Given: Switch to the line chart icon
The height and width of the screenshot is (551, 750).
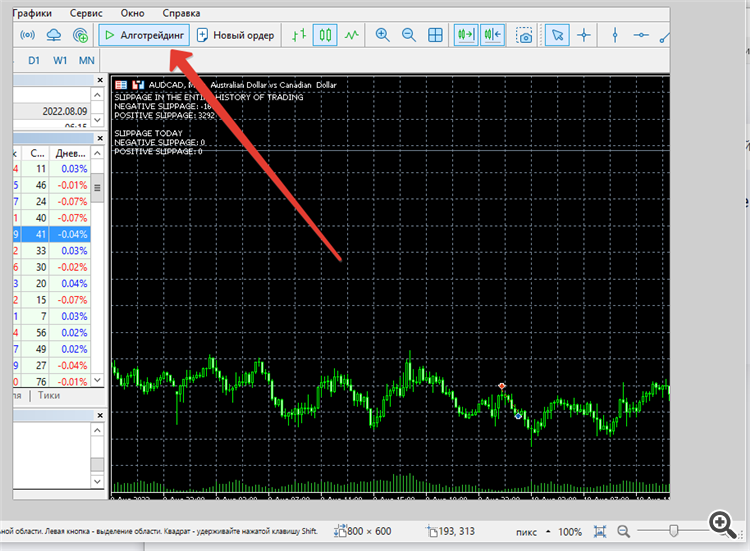Looking at the screenshot, I should click(352, 35).
